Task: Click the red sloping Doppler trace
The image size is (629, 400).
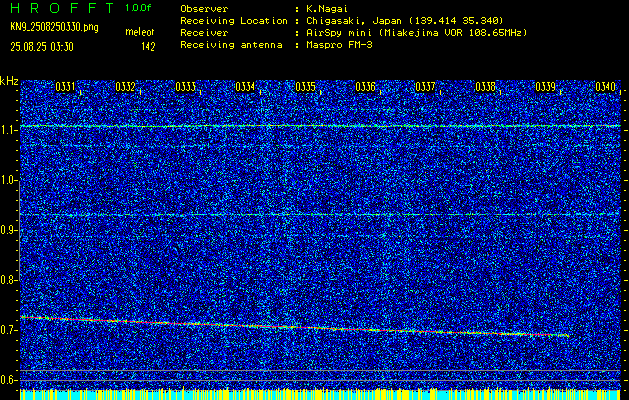Action: [x=295, y=327]
